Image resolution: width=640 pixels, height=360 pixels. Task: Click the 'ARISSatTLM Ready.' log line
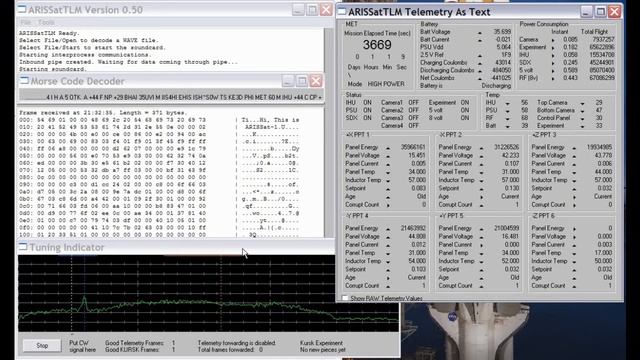[49, 33]
